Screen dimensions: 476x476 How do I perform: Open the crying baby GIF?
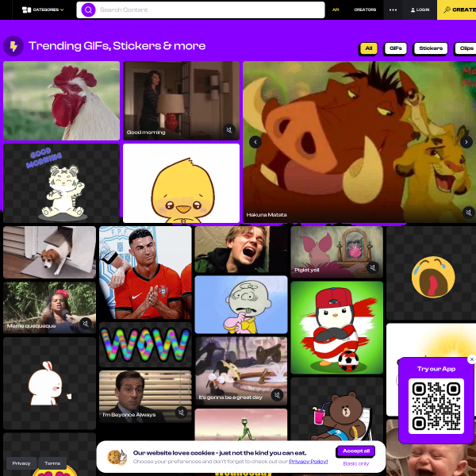coord(431,459)
